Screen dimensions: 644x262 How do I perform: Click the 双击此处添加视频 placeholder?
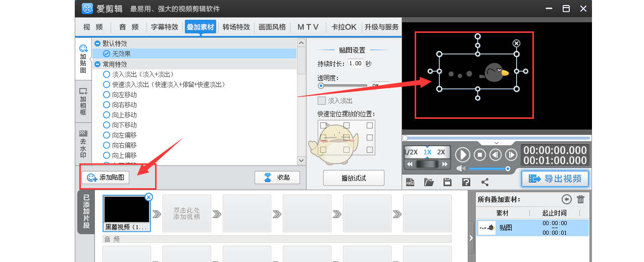tap(187, 213)
